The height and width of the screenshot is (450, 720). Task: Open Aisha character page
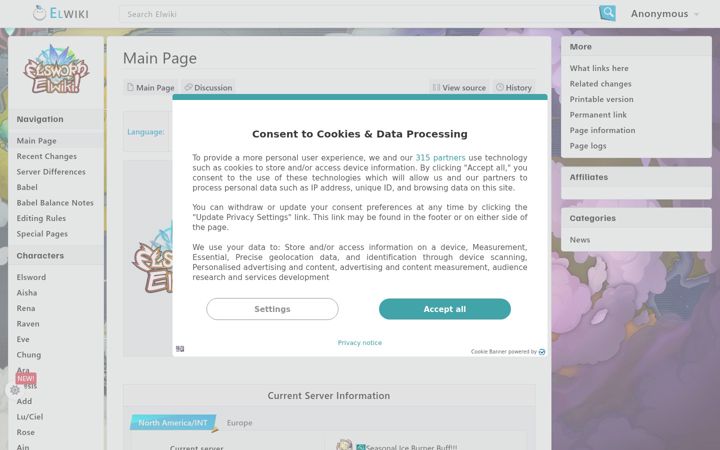[27, 293]
